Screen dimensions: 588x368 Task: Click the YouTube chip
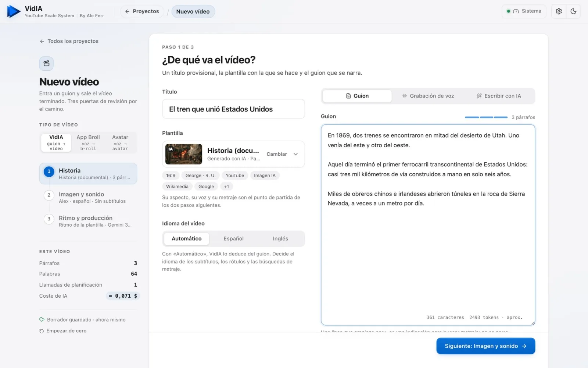(235, 176)
